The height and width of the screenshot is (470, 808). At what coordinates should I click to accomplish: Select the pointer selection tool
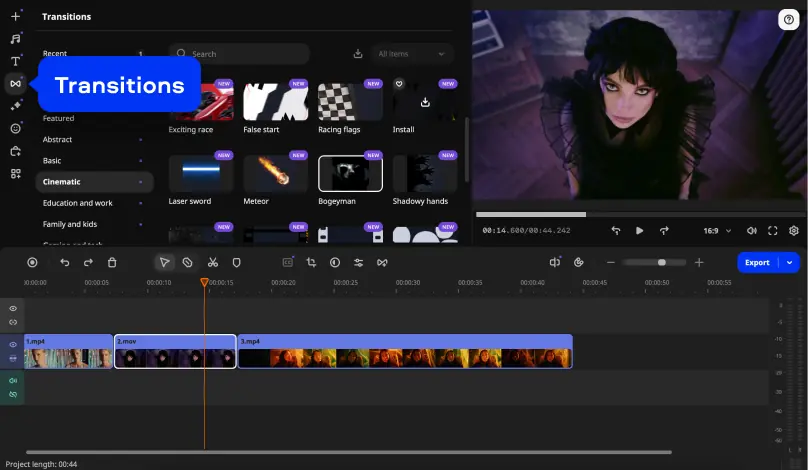[x=164, y=262]
